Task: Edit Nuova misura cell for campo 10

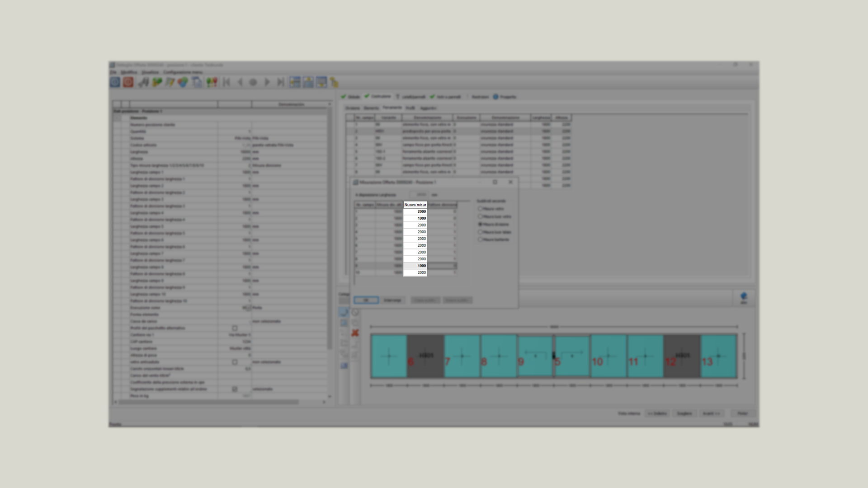Action: tap(415, 272)
